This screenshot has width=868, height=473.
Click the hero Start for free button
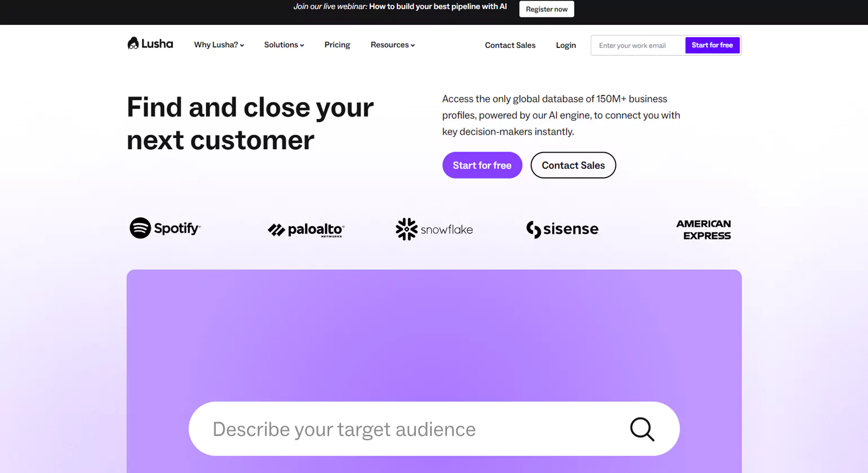[482, 165]
